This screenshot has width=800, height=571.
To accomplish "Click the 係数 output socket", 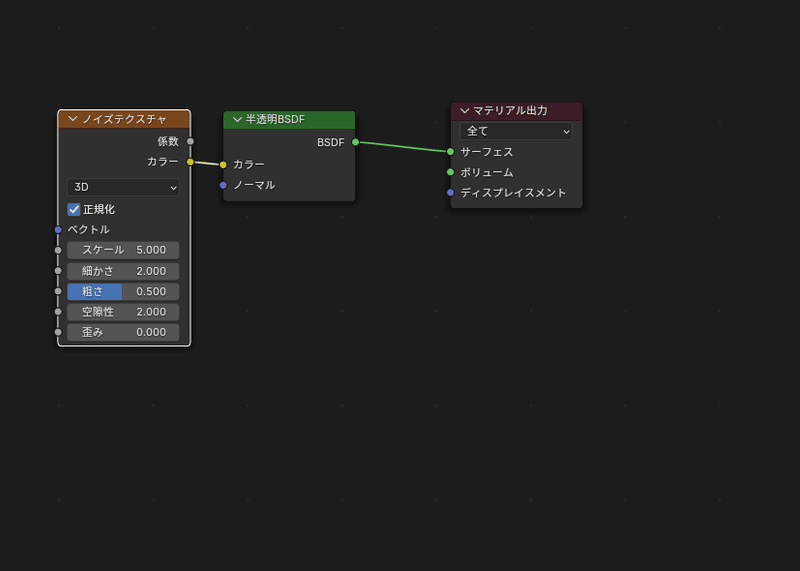I will coord(190,141).
